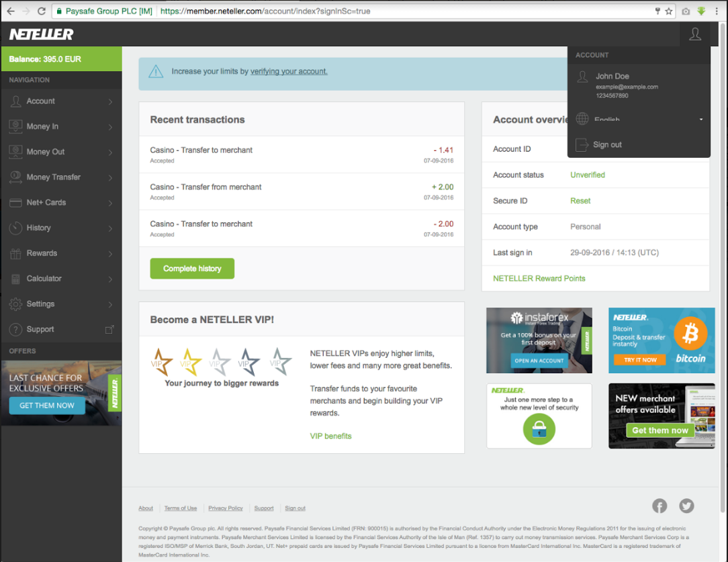Expand the Money Out chevron
Screen dimensions: 728x562
[x=111, y=152]
